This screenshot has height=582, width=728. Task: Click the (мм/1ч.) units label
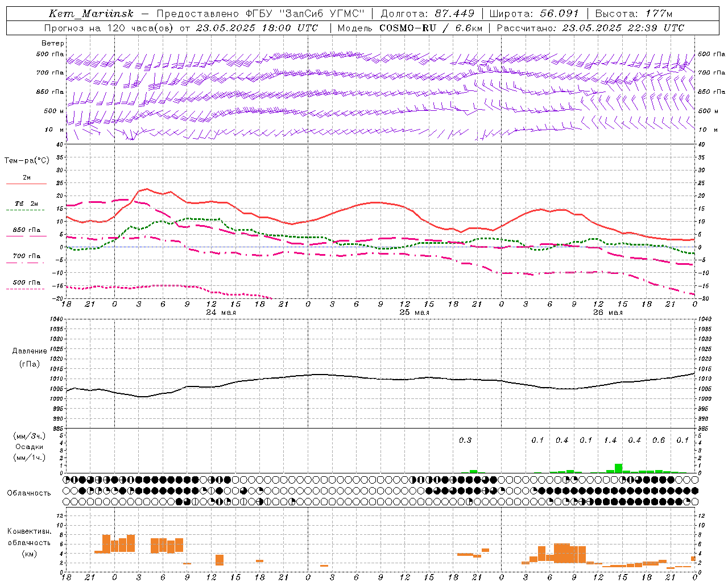pos(29,458)
